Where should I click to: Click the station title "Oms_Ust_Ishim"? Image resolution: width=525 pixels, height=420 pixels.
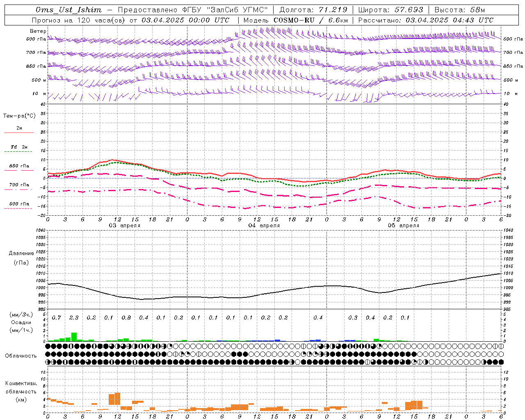click(x=68, y=10)
